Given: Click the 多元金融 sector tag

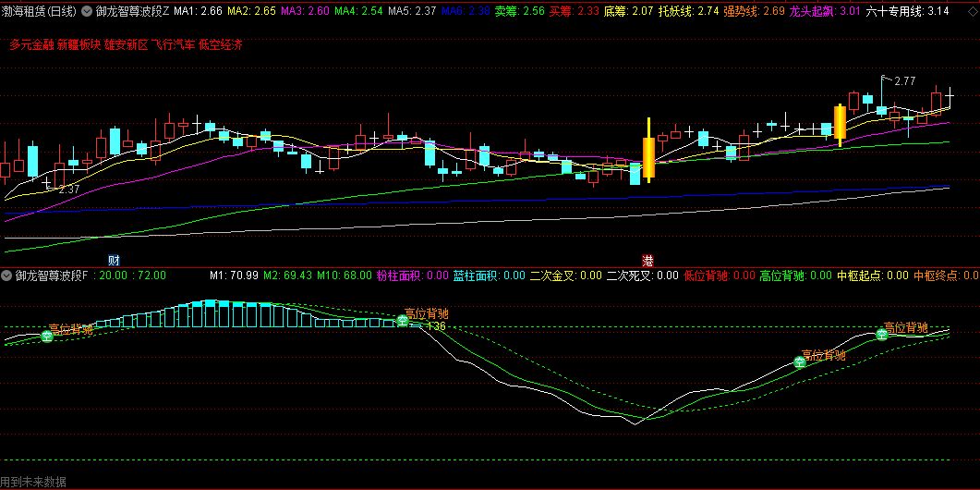Looking at the screenshot, I should point(31,44).
